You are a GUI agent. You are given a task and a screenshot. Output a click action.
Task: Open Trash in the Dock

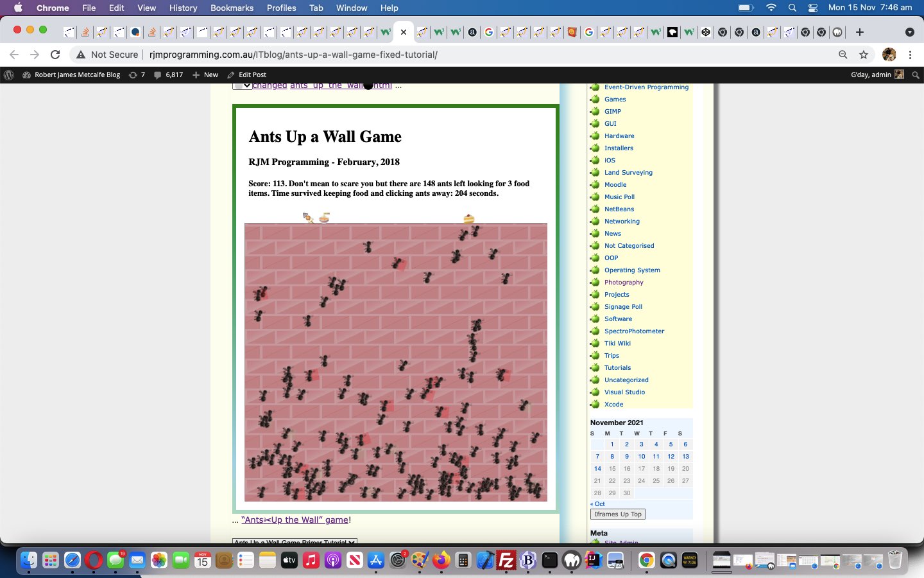click(x=895, y=560)
